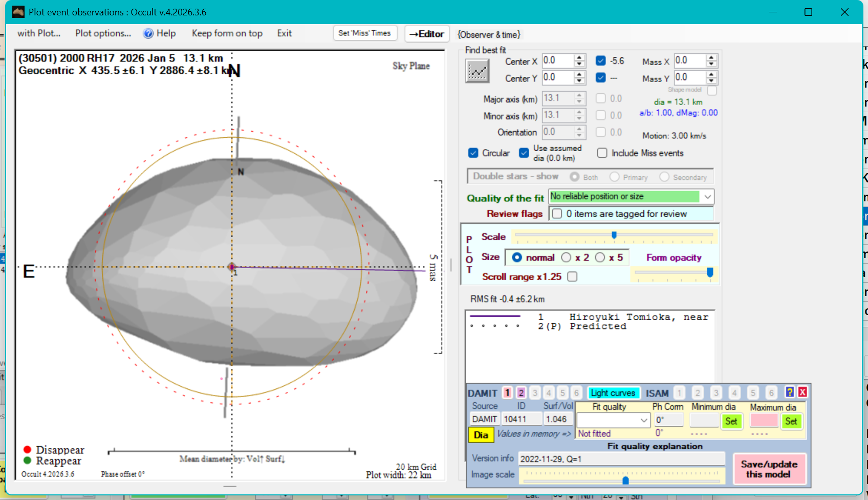Expand the Quality of the fit dropdown
Viewport: 868px width, 500px height.
click(707, 197)
